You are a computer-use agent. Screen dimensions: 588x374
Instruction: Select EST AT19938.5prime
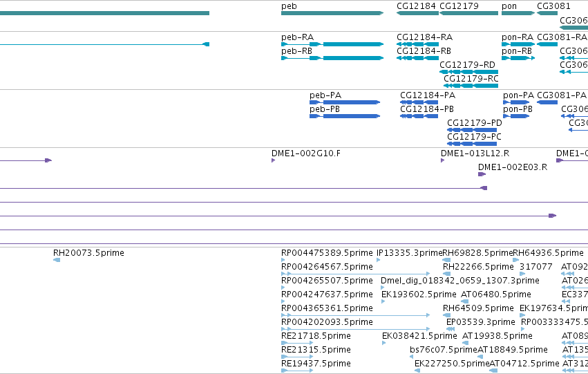[x=466, y=344]
